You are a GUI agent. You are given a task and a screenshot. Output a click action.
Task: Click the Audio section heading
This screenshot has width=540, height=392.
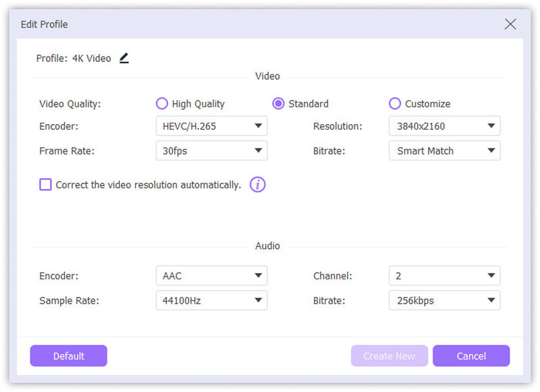click(267, 246)
